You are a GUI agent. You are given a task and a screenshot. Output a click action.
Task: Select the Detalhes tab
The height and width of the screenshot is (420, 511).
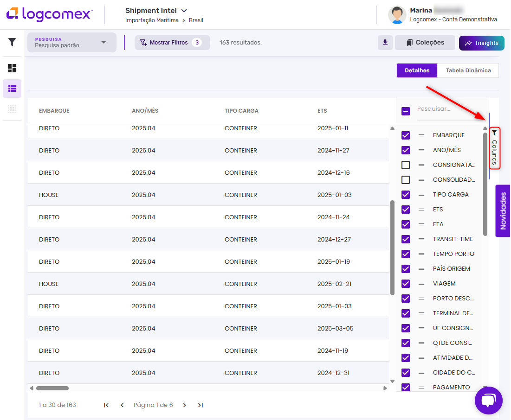coord(417,70)
